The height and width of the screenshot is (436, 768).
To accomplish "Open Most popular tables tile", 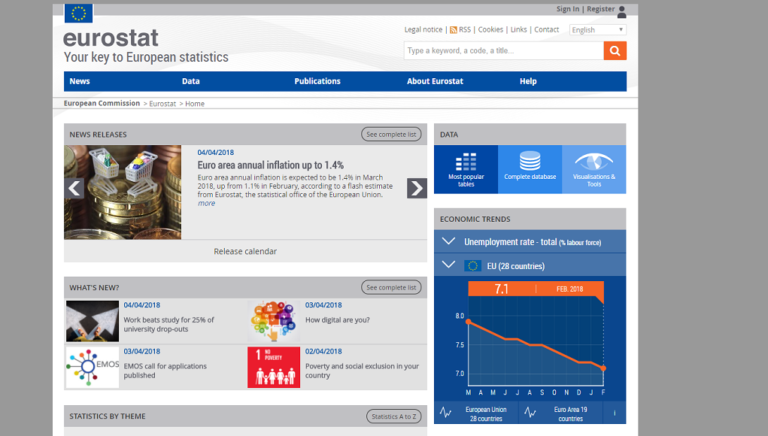I will click(x=466, y=169).
